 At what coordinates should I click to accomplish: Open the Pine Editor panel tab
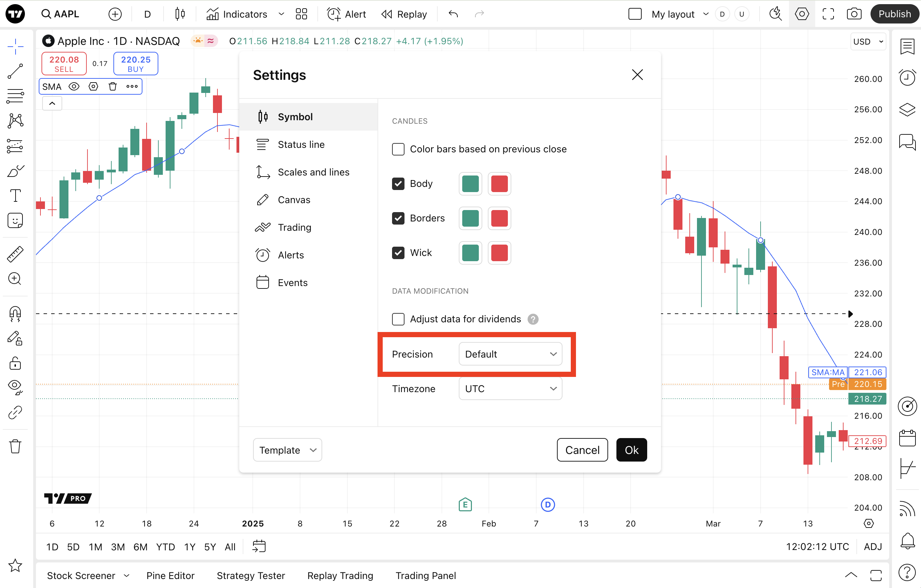pyautogui.click(x=170, y=575)
